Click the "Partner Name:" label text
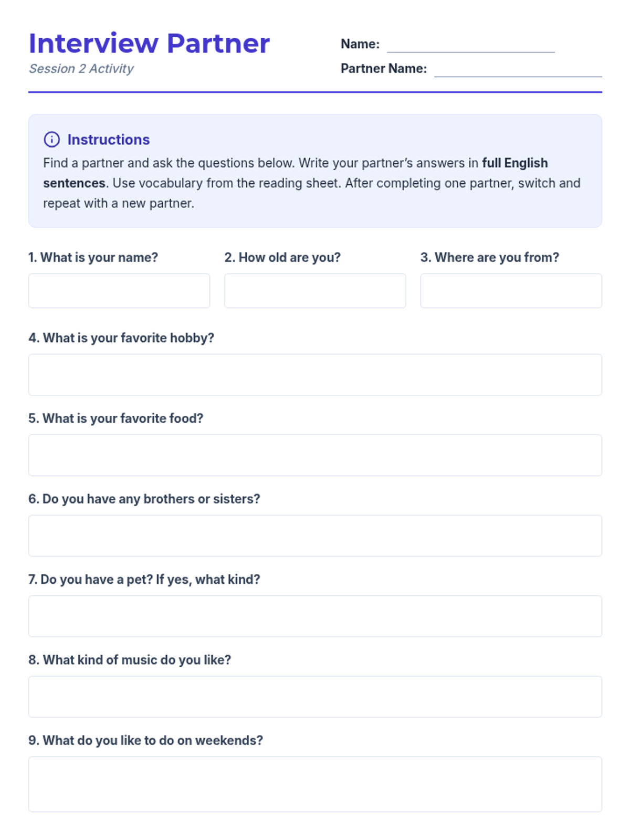 (383, 69)
